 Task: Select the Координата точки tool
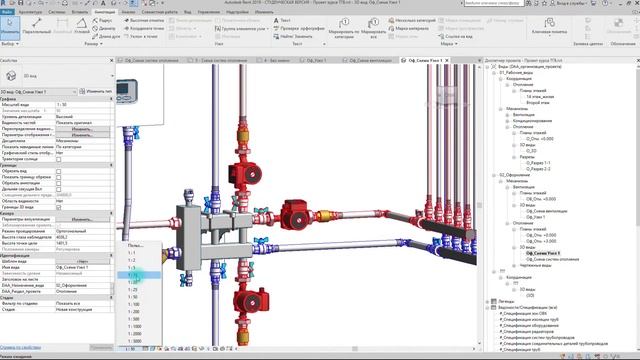[x=143, y=28]
